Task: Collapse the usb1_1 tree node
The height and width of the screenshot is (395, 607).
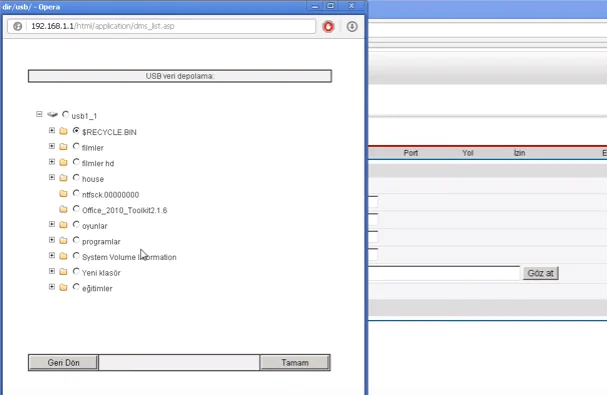Action: 39,114
